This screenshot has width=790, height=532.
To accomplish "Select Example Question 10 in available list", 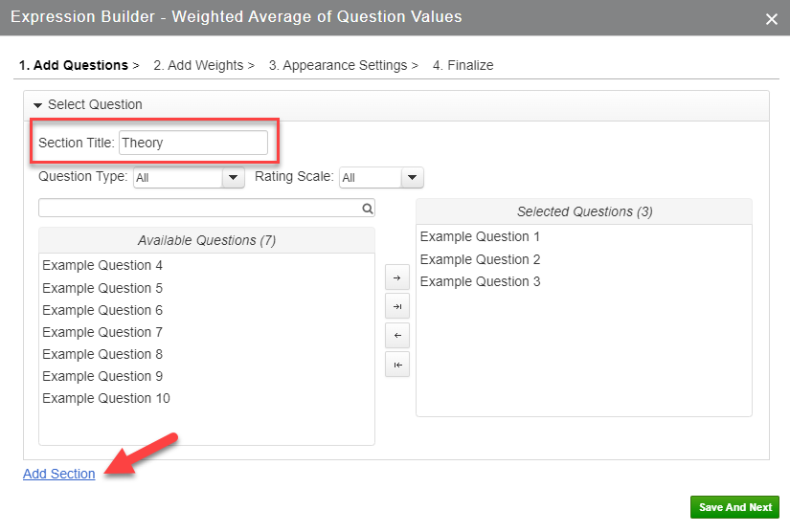I will 106,398.
